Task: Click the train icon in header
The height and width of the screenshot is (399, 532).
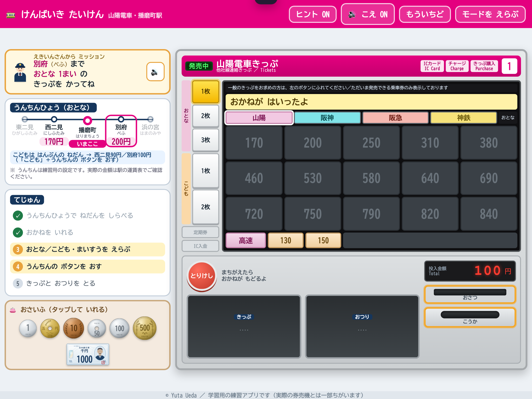Action: [11, 15]
